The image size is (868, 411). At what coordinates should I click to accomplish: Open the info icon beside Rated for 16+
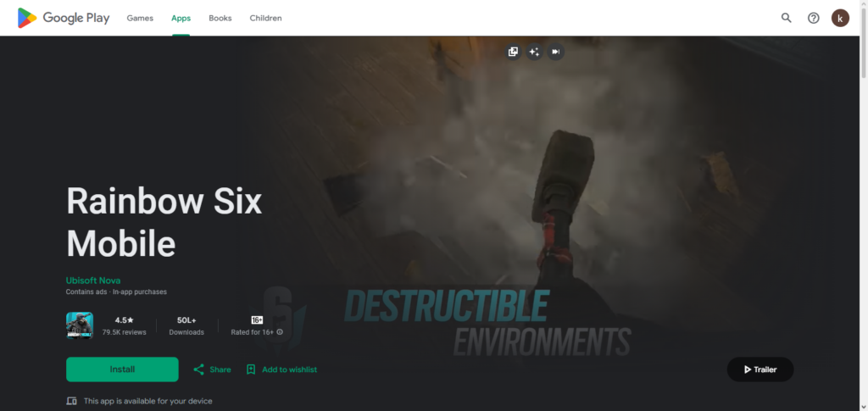click(280, 332)
